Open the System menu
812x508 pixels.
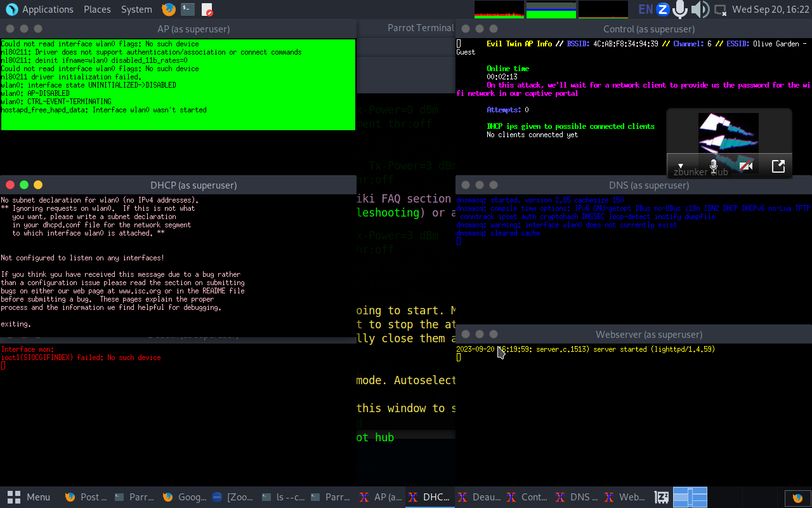pos(136,10)
